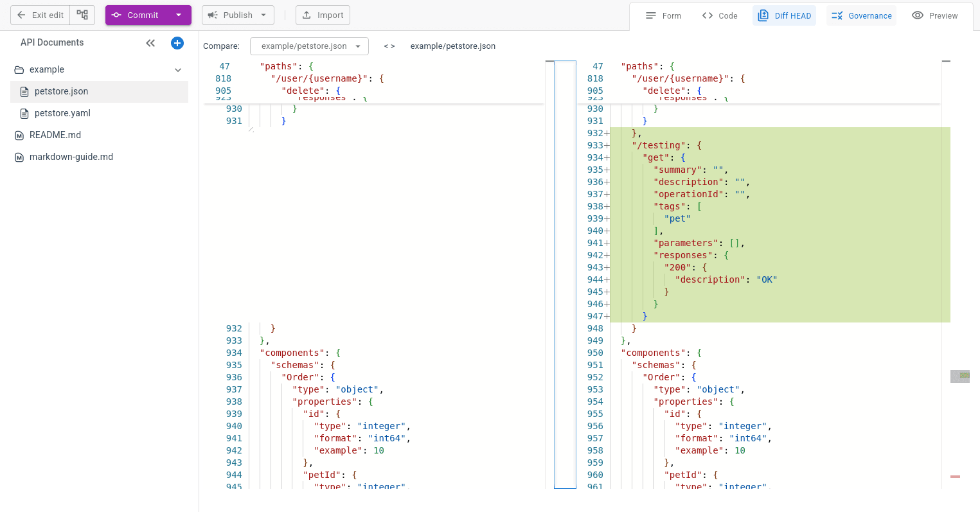Click the "/testing" added line
980x512 pixels.
(x=780, y=145)
